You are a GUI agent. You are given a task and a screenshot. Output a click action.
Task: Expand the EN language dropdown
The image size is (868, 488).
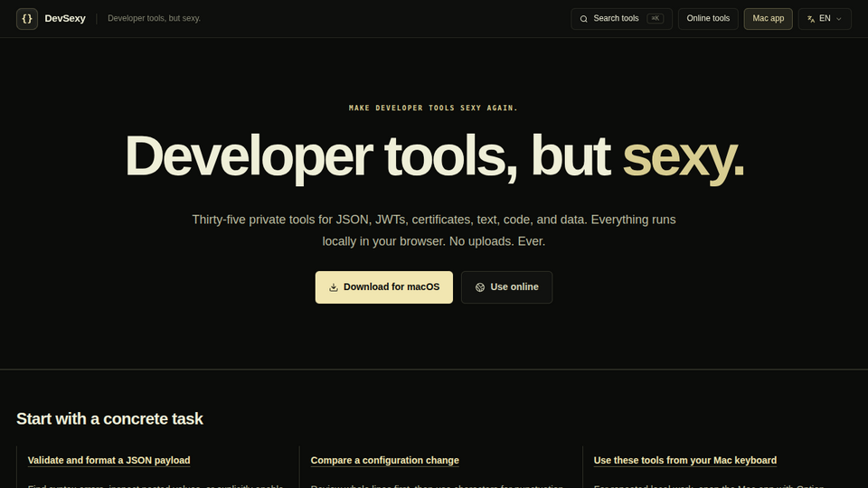click(x=825, y=19)
